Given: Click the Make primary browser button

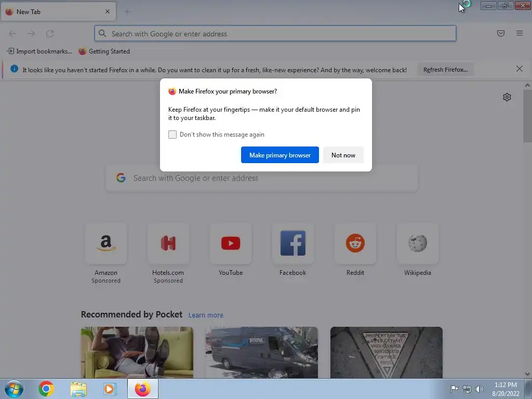Looking at the screenshot, I should coord(280,155).
